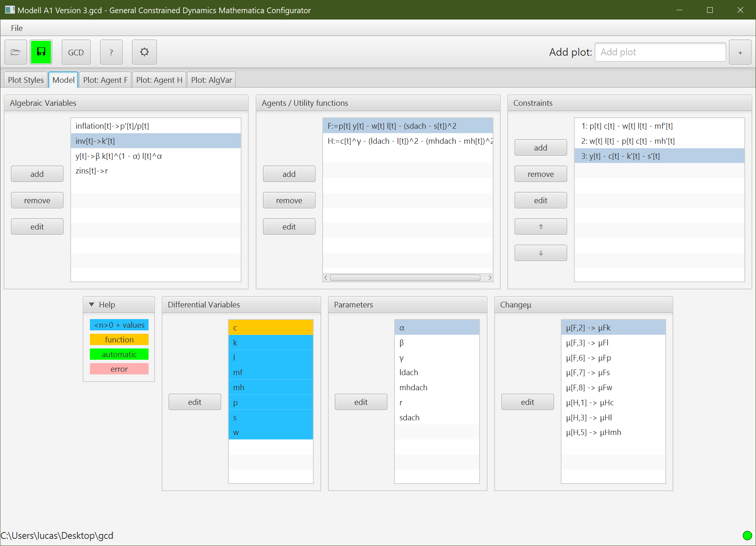Click the Add plot text field

(x=660, y=52)
